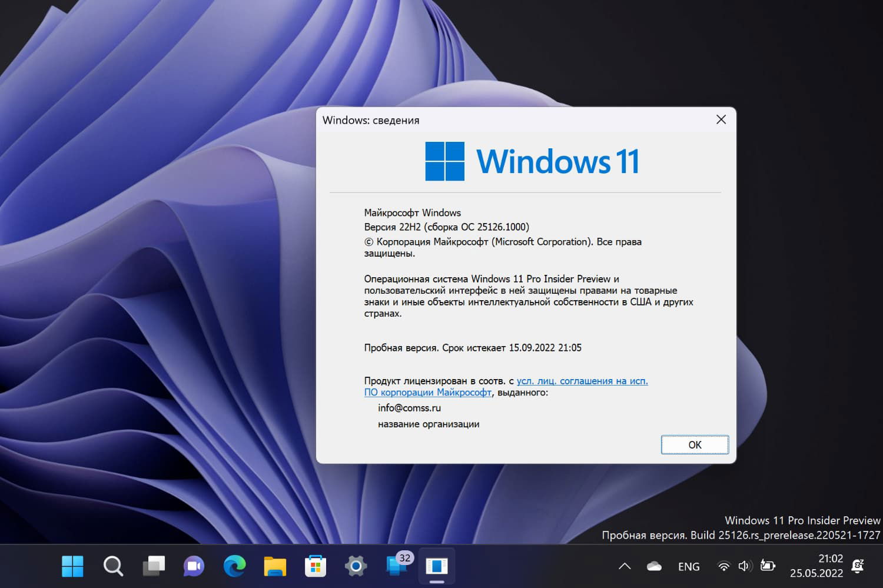Click the 'название организации' text

[x=429, y=424]
